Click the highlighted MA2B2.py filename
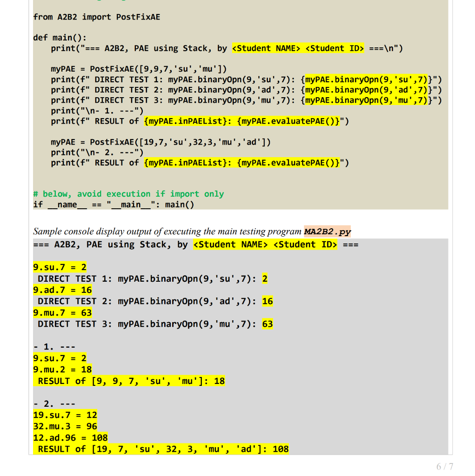475x476 pixels. [327, 231]
